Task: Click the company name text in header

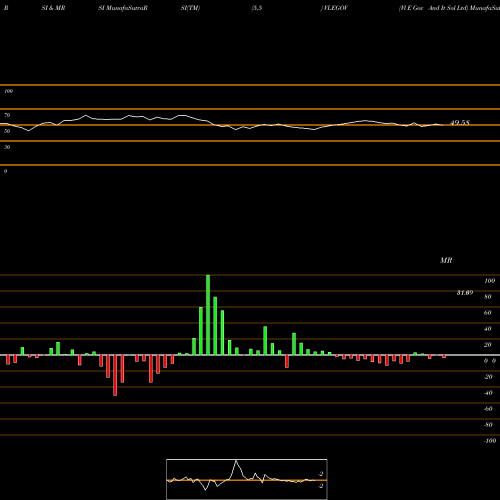Action: 434,8
